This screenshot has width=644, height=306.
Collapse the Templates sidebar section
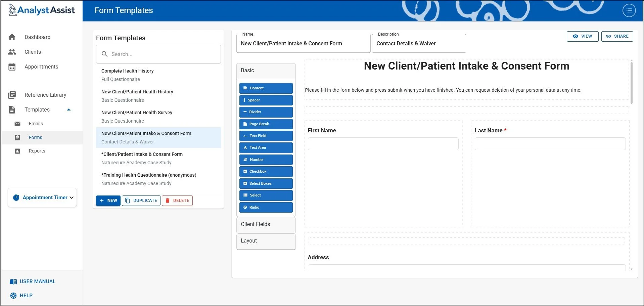click(x=68, y=110)
